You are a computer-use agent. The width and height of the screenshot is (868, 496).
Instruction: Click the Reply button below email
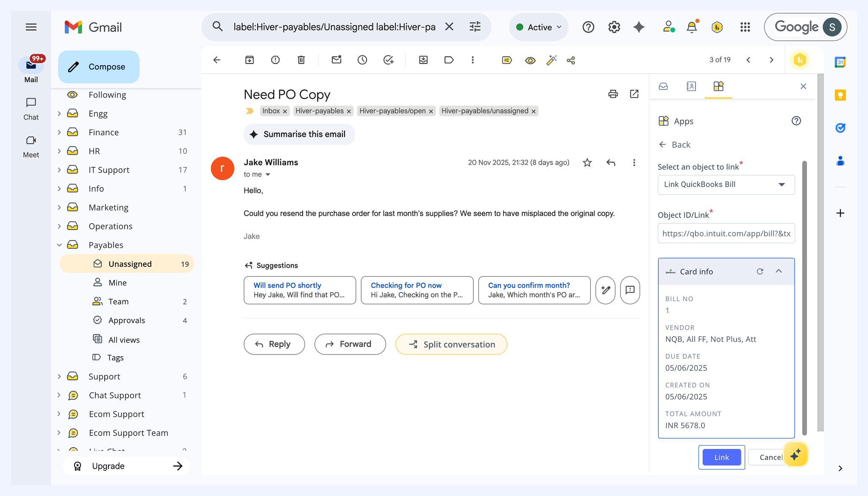click(274, 344)
